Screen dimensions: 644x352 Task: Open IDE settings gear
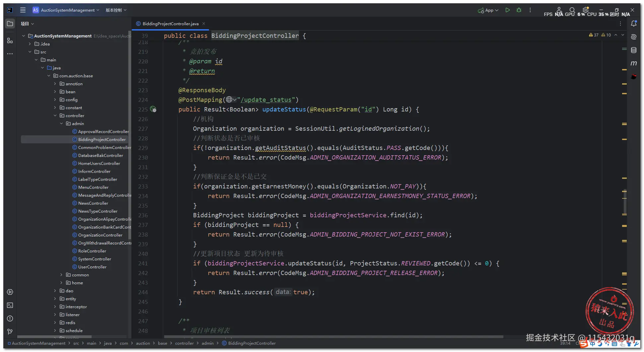586,10
